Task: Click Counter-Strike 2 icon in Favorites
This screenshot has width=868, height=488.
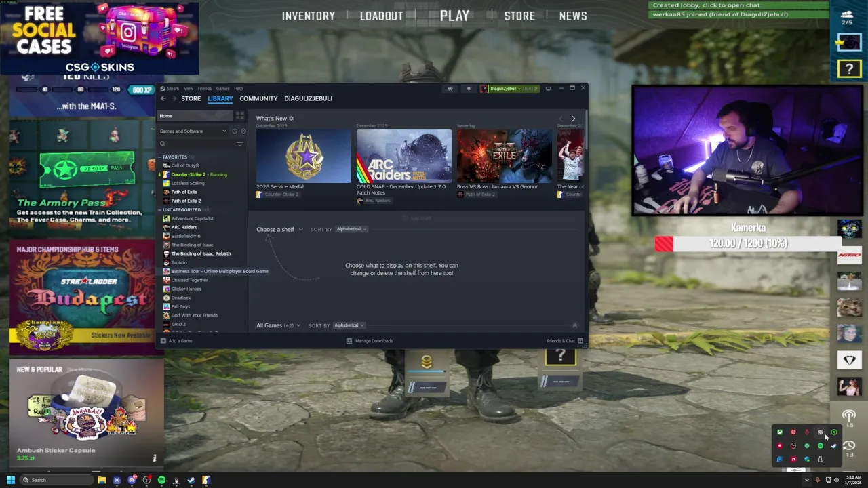Action: (166, 174)
